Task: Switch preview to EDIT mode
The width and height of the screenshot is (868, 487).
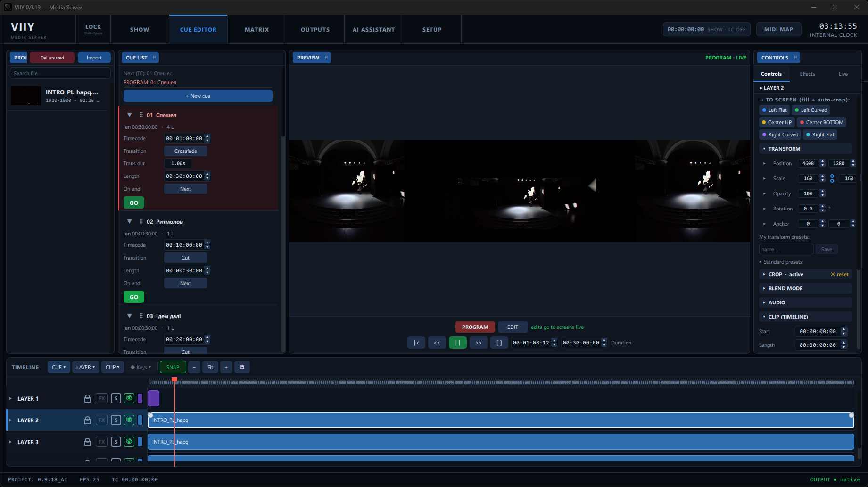Action: pos(513,327)
